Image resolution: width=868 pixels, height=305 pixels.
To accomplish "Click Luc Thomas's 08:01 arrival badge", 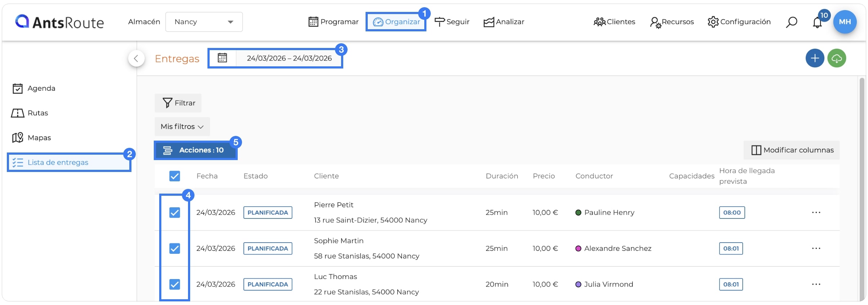I will (731, 284).
